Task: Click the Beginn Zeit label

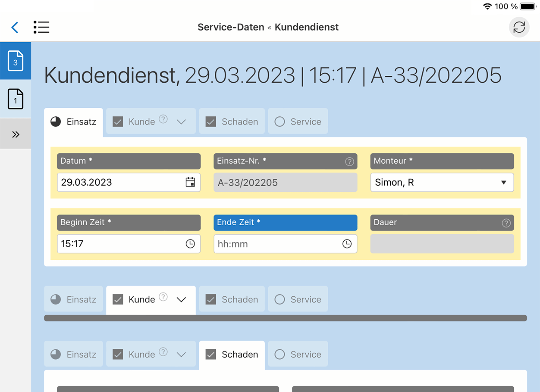Action: tap(129, 223)
